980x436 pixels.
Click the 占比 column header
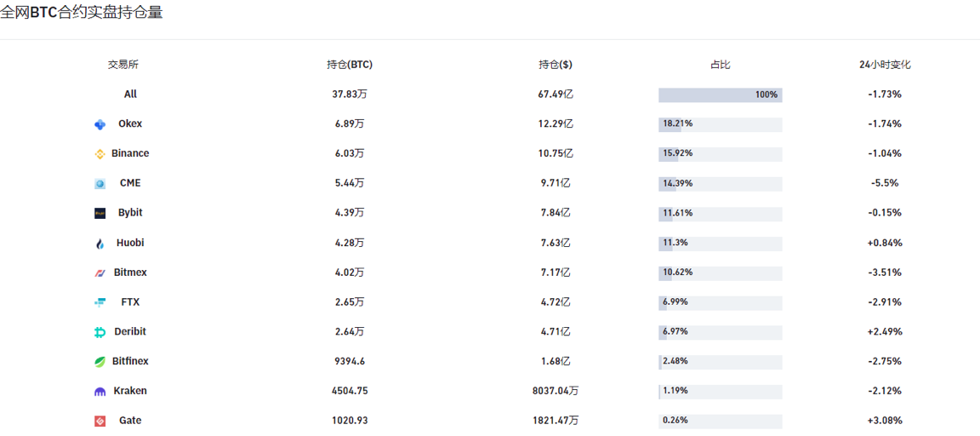(720, 65)
